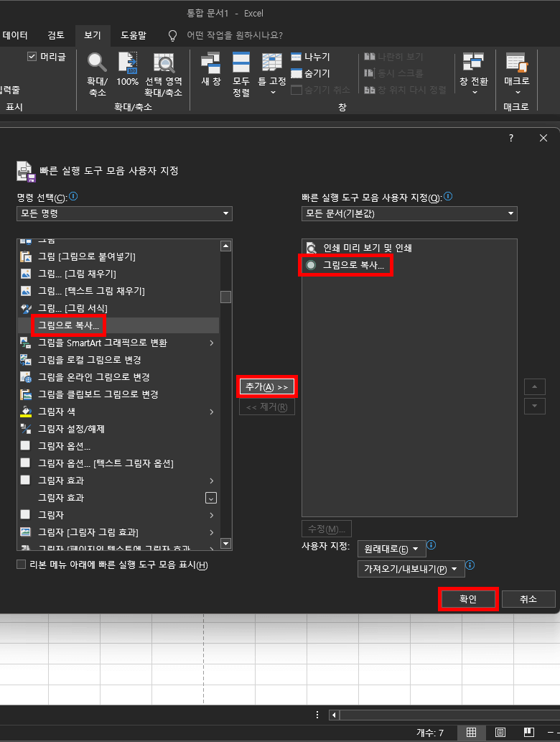Click the move up arrow button
This screenshot has width=560, height=742.
534,386
